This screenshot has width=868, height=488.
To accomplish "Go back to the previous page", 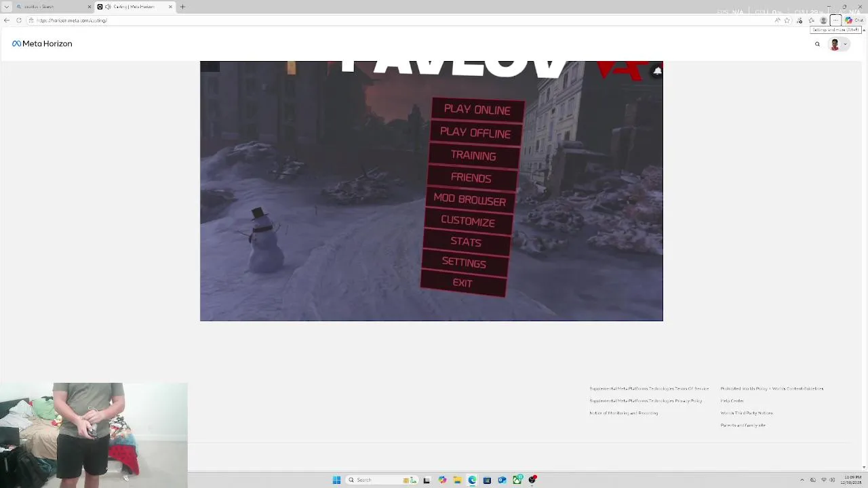I will pyautogui.click(x=7, y=20).
